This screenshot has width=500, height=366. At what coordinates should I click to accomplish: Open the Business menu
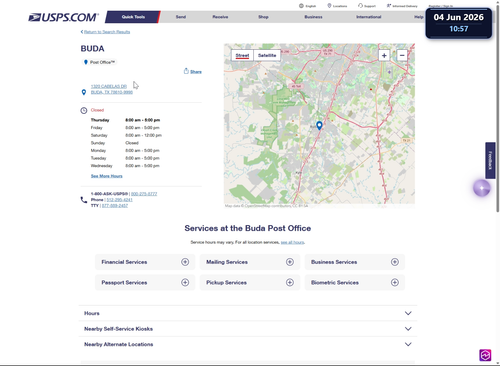(x=313, y=17)
